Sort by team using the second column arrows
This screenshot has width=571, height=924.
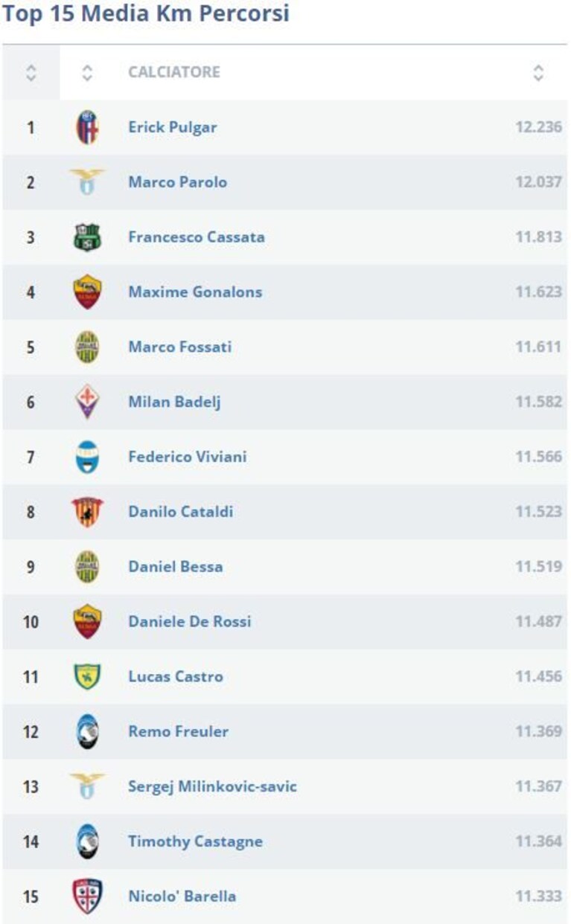[87, 72]
